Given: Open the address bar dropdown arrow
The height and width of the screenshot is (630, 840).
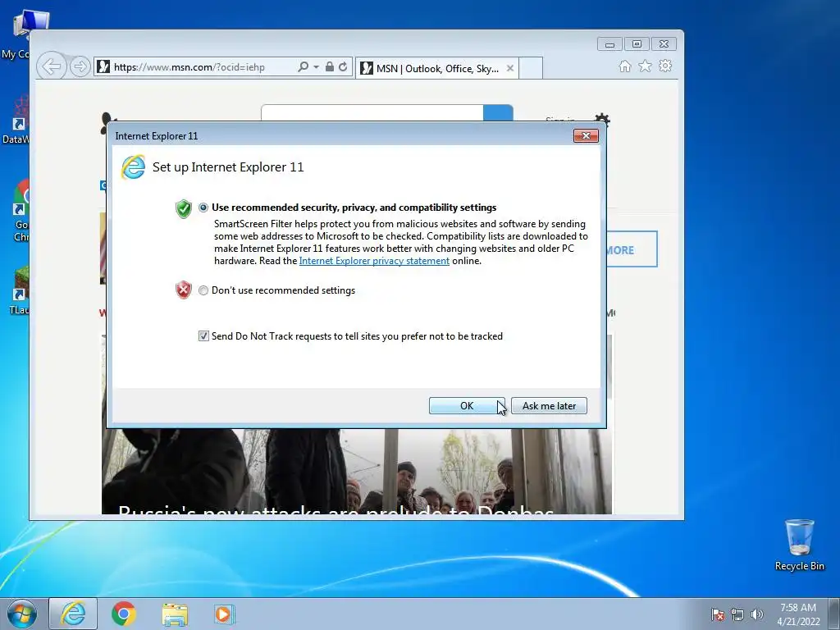Looking at the screenshot, I should tap(316, 67).
